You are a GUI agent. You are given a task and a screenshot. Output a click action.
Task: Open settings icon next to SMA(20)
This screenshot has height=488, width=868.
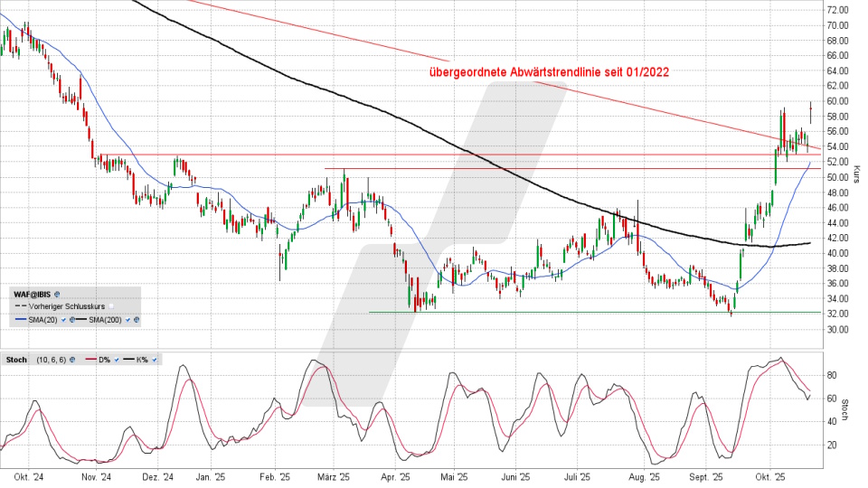72,320
